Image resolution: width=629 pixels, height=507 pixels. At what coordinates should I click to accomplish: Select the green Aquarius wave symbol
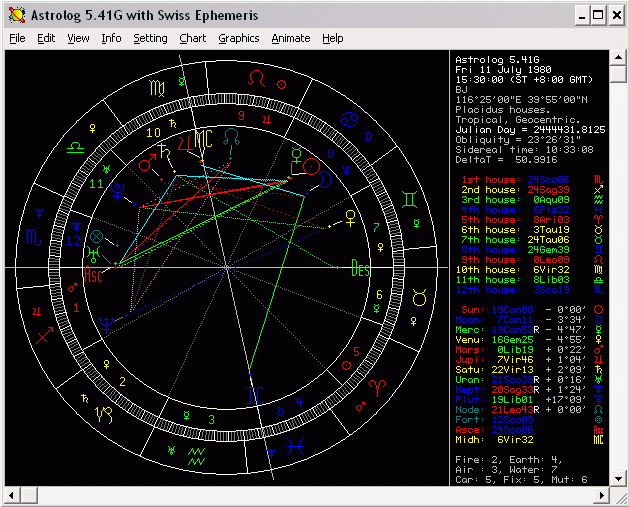click(197, 457)
